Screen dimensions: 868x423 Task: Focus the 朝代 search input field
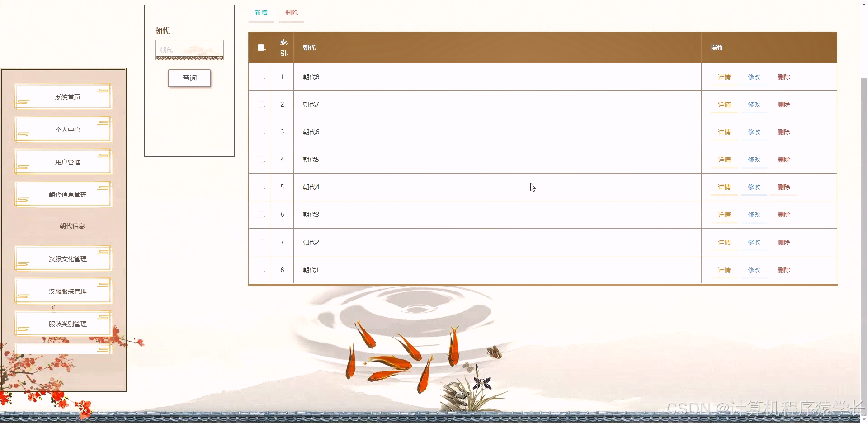[189, 50]
